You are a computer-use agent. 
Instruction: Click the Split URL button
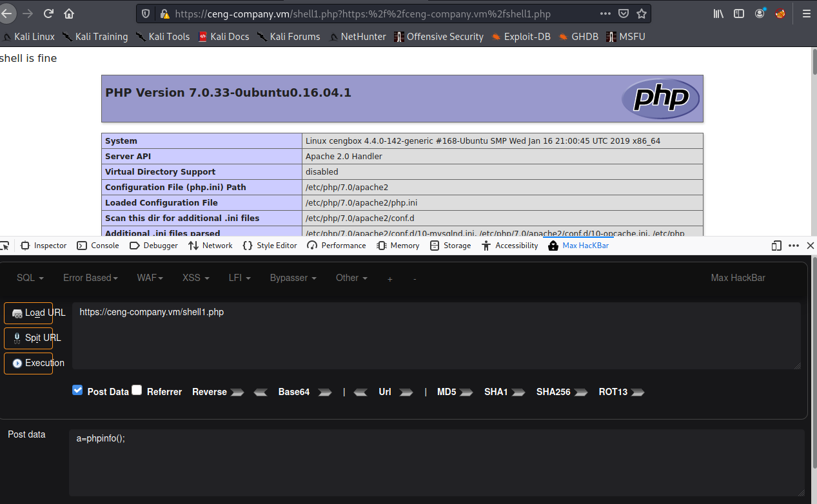28,338
